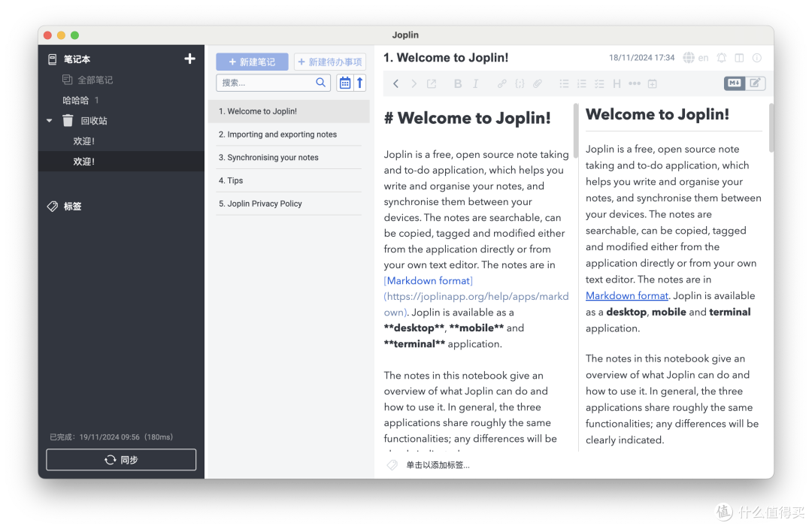Go forward with right chevron icon
The width and height of the screenshot is (812, 529).
(414, 83)
